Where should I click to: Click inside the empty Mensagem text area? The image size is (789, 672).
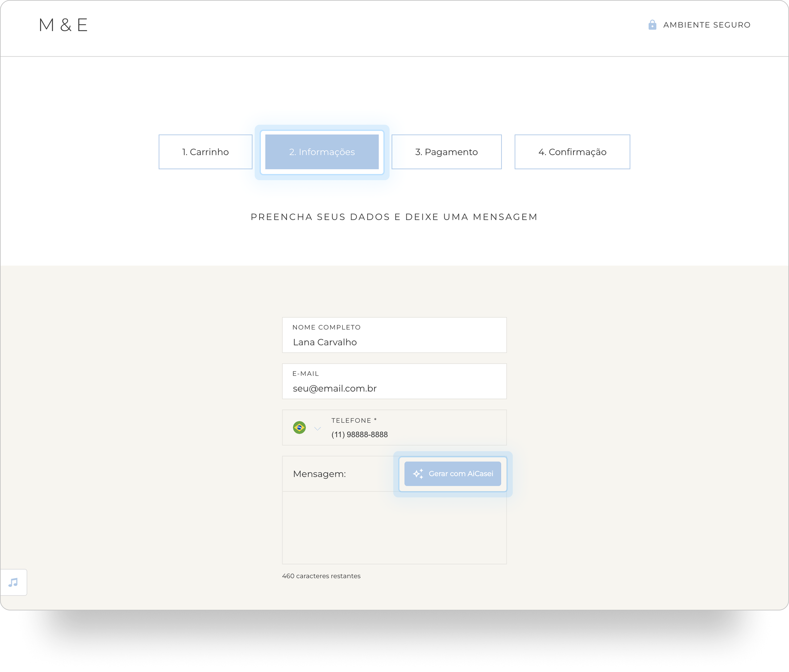click(x=394, y=527)
